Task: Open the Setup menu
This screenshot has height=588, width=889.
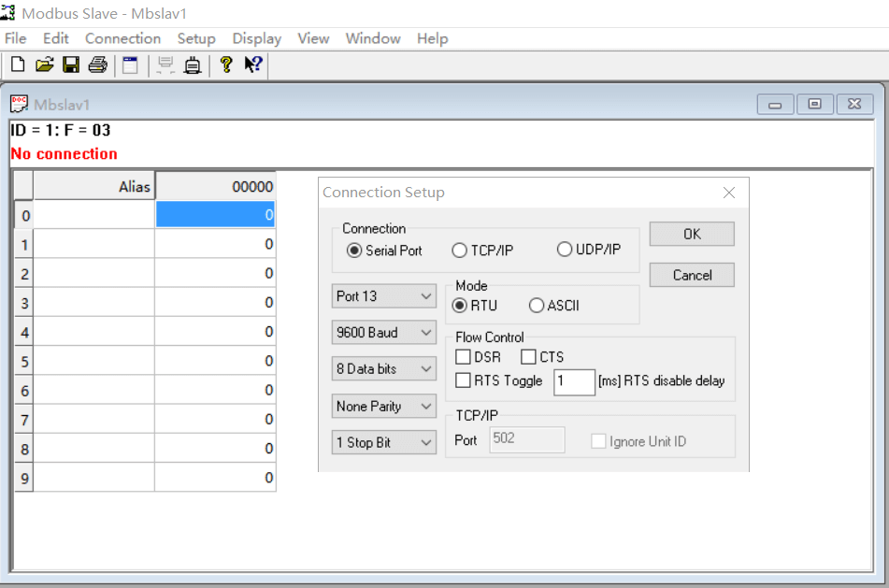Action: click(196, 38)
